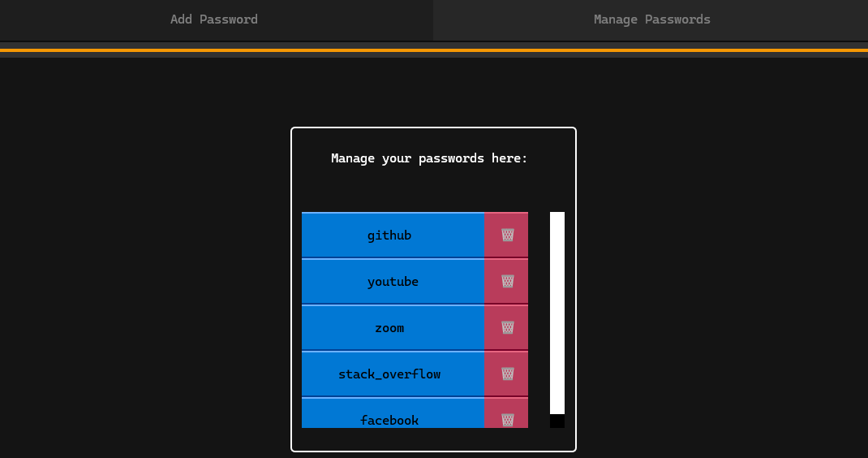Click the 'youtube' text label in the list
This screenshot has height=458, width=868.
393,282
